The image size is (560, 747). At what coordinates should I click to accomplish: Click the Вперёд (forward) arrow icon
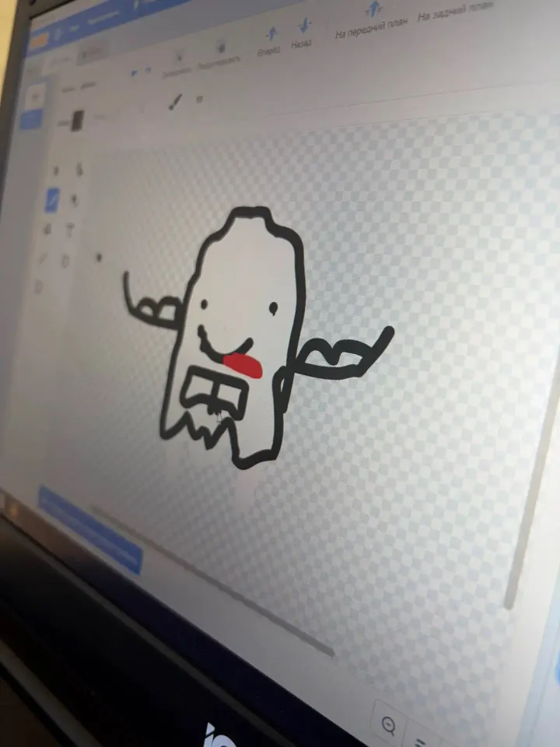pos(272,33)
